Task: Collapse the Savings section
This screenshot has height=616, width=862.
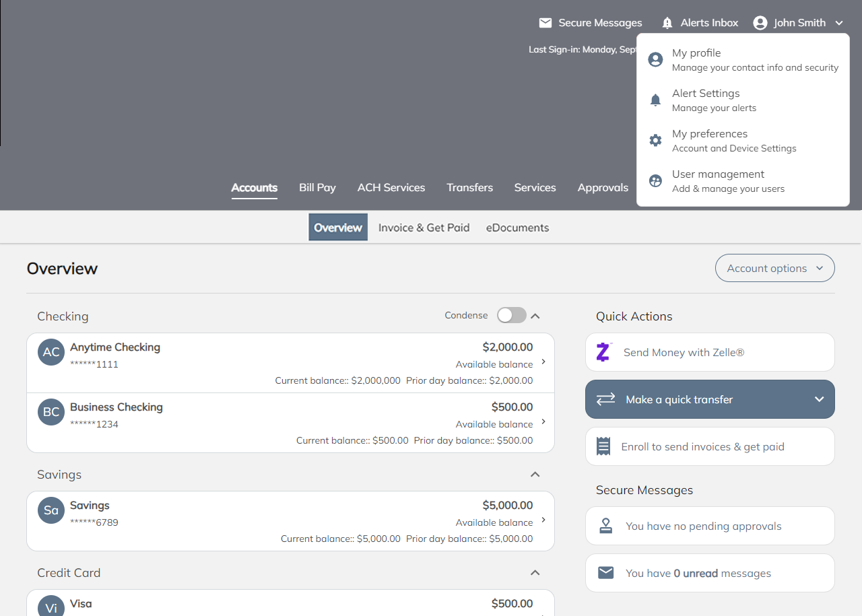Action: pyautogui.click(x=535, y=475)
